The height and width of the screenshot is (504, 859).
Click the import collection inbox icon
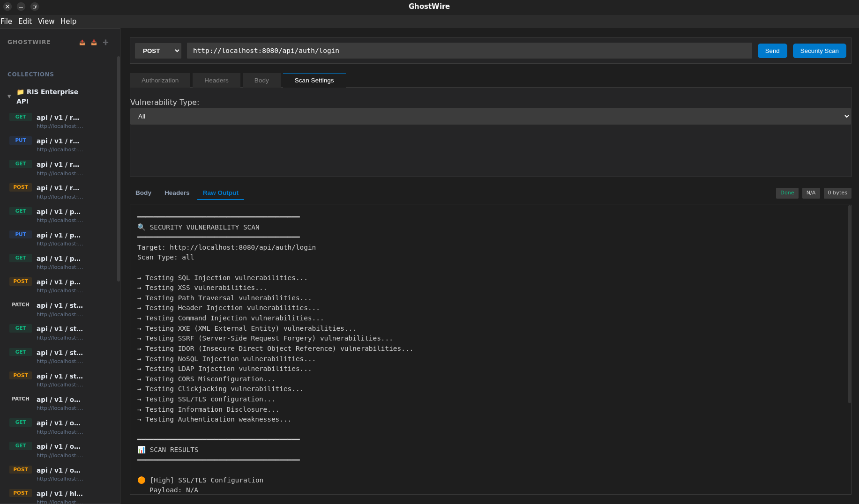(x=94, y=43)
